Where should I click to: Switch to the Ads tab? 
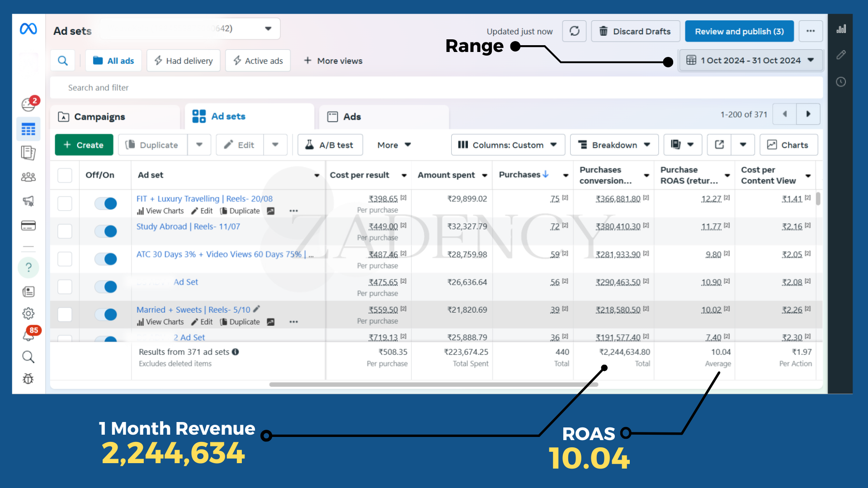pyautogui.click(x=351, y=117)
